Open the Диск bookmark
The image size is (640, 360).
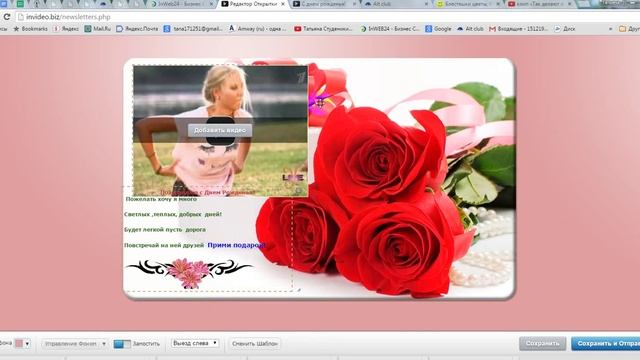[564, 29]
